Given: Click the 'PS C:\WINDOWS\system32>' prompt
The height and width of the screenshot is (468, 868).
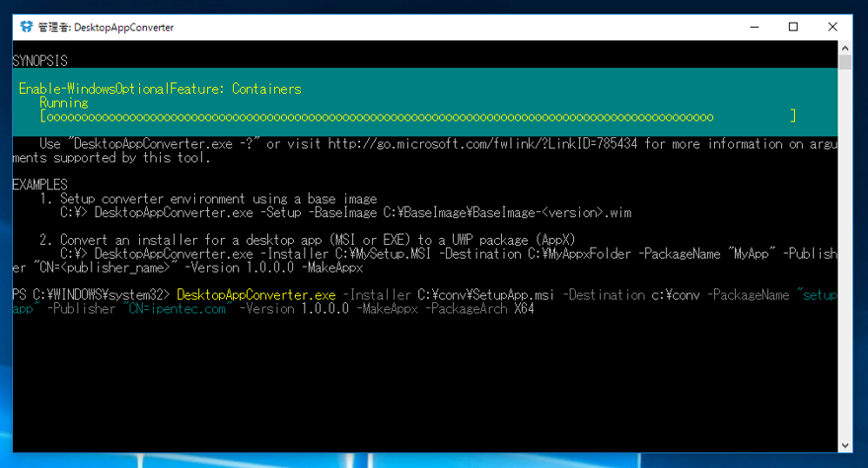Looking at the screenshot, I should (91, 294).
